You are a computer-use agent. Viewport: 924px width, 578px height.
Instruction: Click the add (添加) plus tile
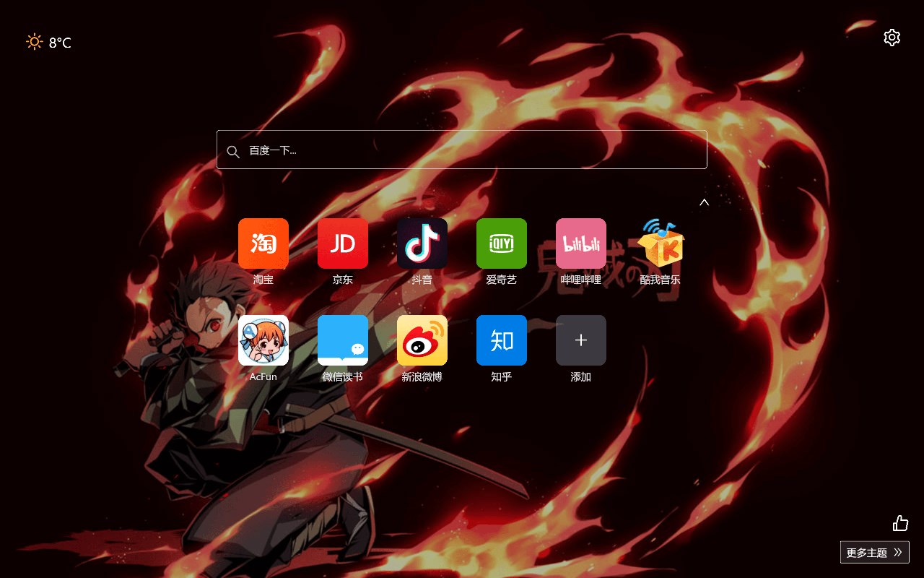(x=581, y=340)
